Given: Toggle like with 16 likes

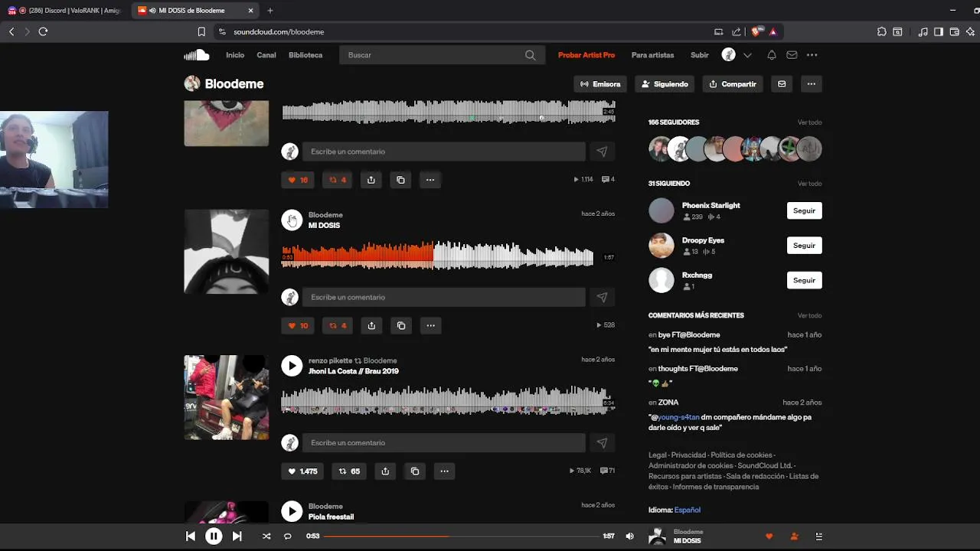Looking at the screenshot, I should [298, 180].
